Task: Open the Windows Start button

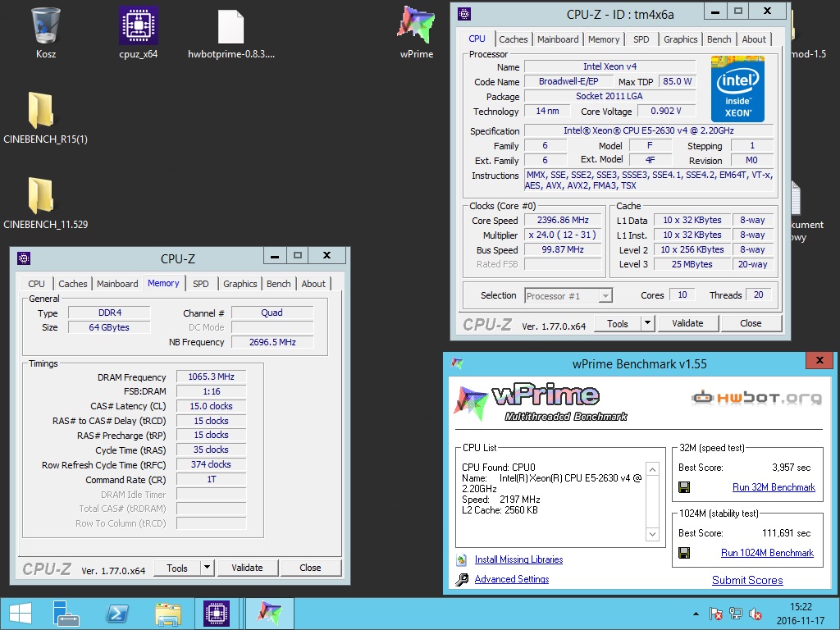Action: (21, 614)
